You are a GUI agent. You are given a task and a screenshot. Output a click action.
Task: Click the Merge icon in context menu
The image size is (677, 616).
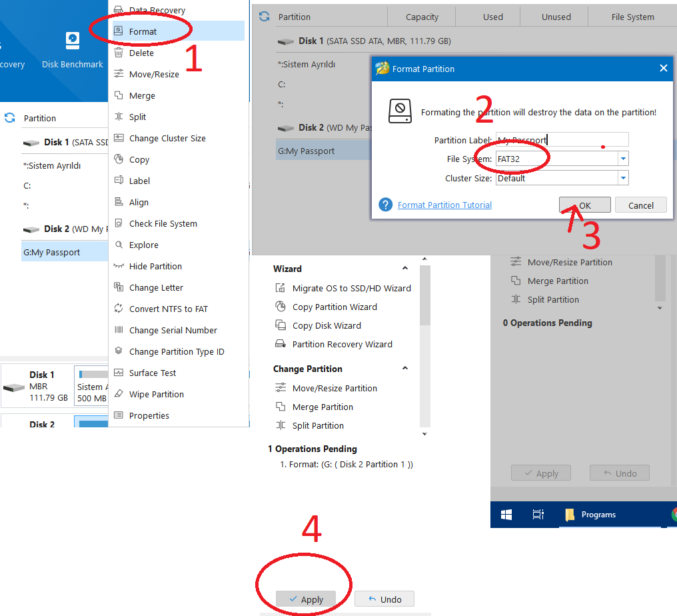tap(119, 95)
